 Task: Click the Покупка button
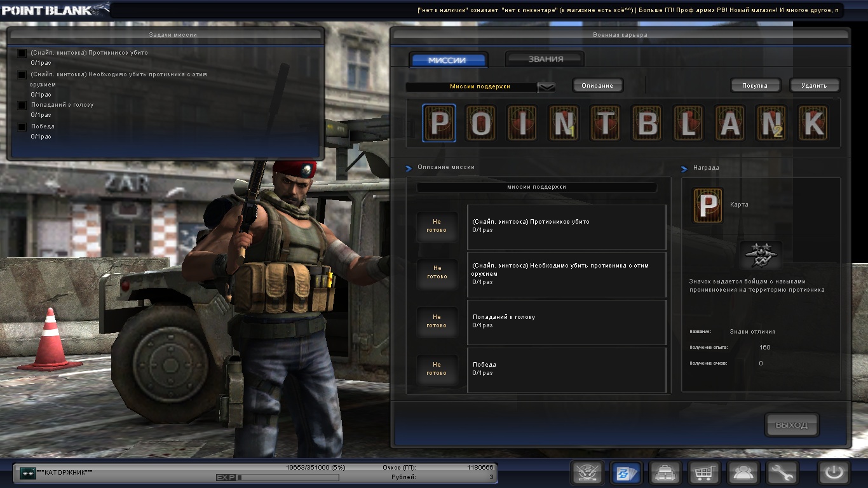(x=755, y=86)
